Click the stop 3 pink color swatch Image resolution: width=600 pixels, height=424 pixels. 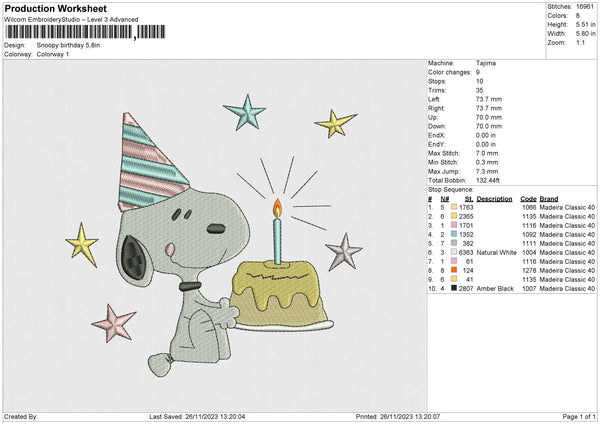[454, 225]
